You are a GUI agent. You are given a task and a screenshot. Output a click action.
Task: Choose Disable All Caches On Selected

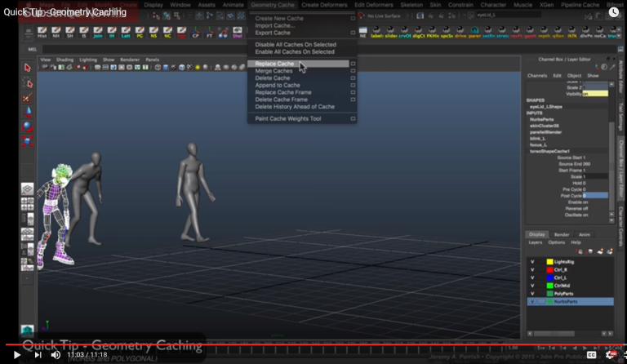[x=296, y=45]
